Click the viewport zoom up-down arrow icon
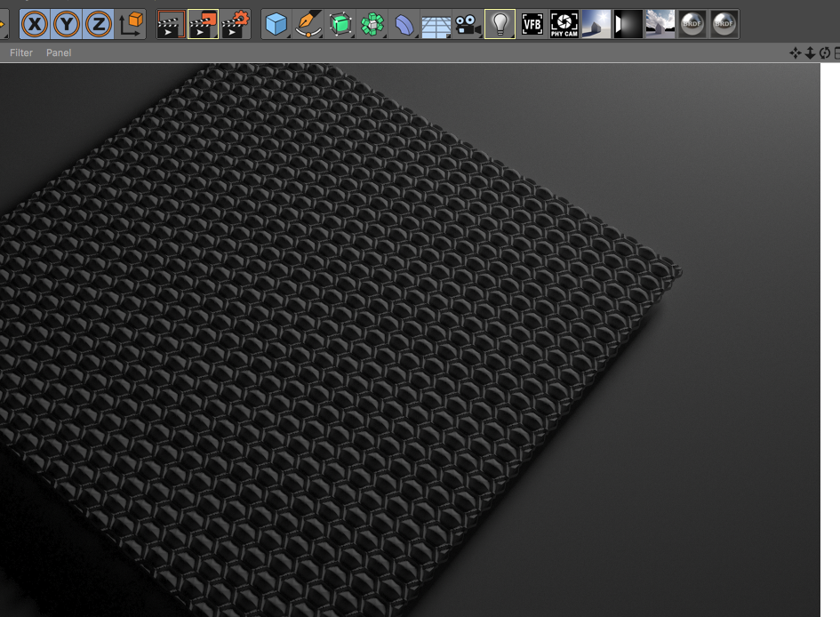 [810, 53]
